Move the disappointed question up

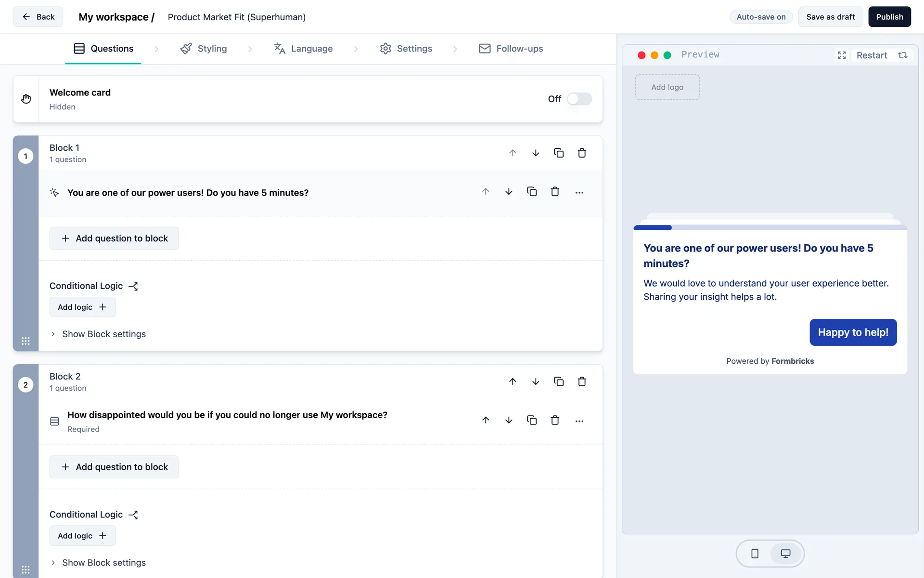coord(486,420)
